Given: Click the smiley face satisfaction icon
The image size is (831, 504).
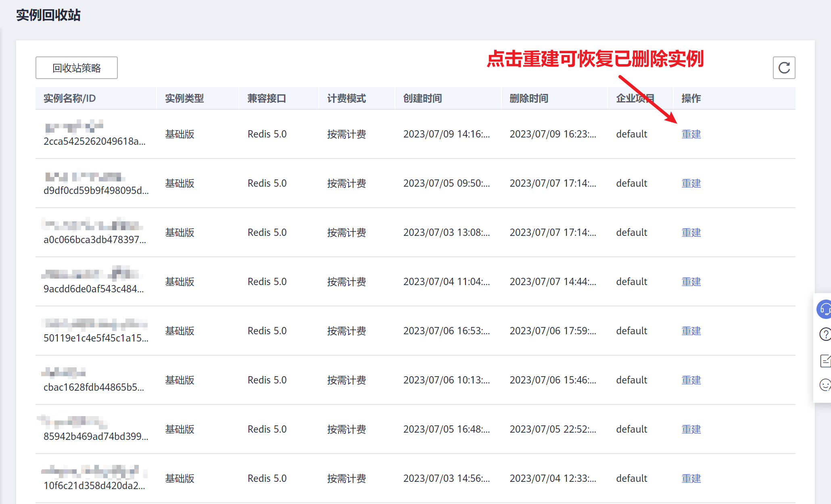Looking at the screenshot, I should [x=825, y=385].
